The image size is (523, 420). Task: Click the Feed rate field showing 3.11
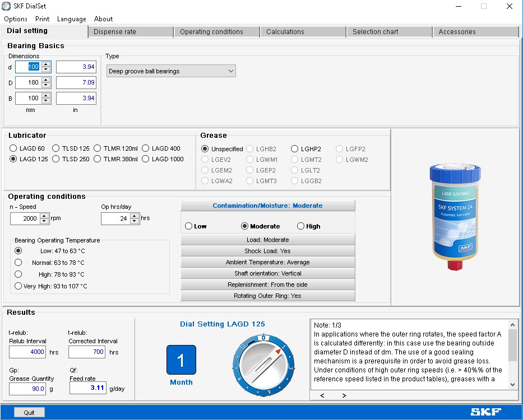click(87, 388)
